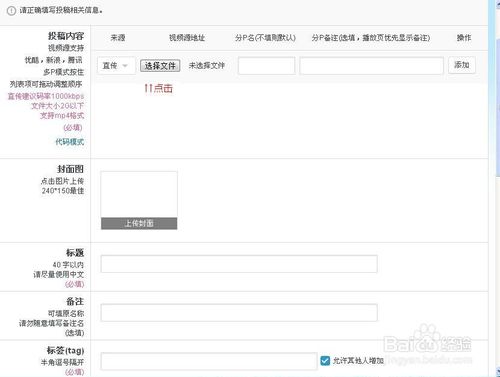Click the 视频源地址 column header

[x=187, y=38]
